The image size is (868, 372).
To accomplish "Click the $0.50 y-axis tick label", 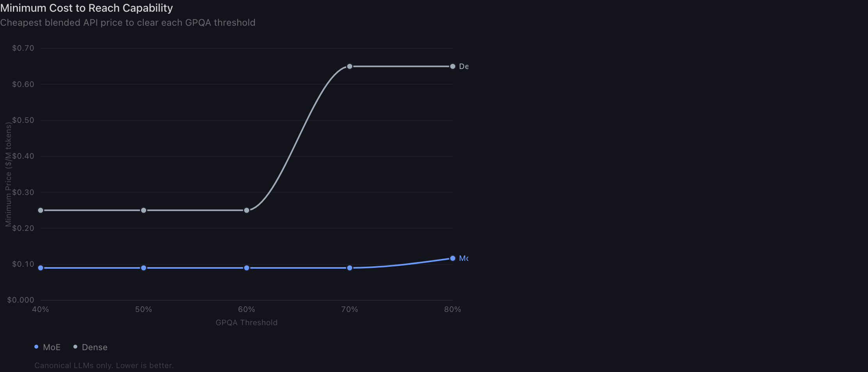I will [23, 120].
